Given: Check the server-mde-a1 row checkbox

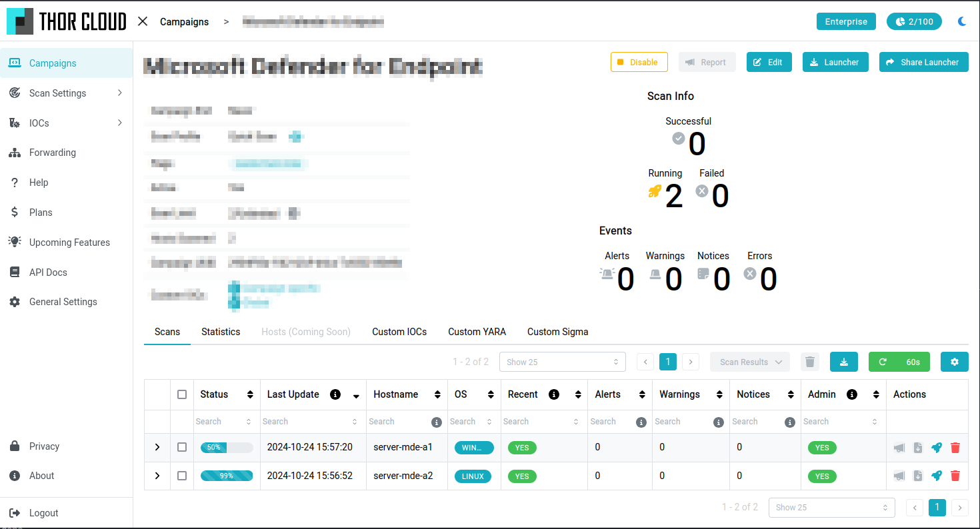Looking at the screenshot, I should coord(182,447).
